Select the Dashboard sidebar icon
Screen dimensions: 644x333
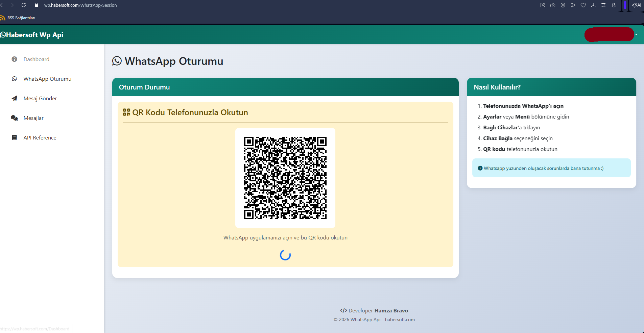pyautogui.click(x=14, y=59)
